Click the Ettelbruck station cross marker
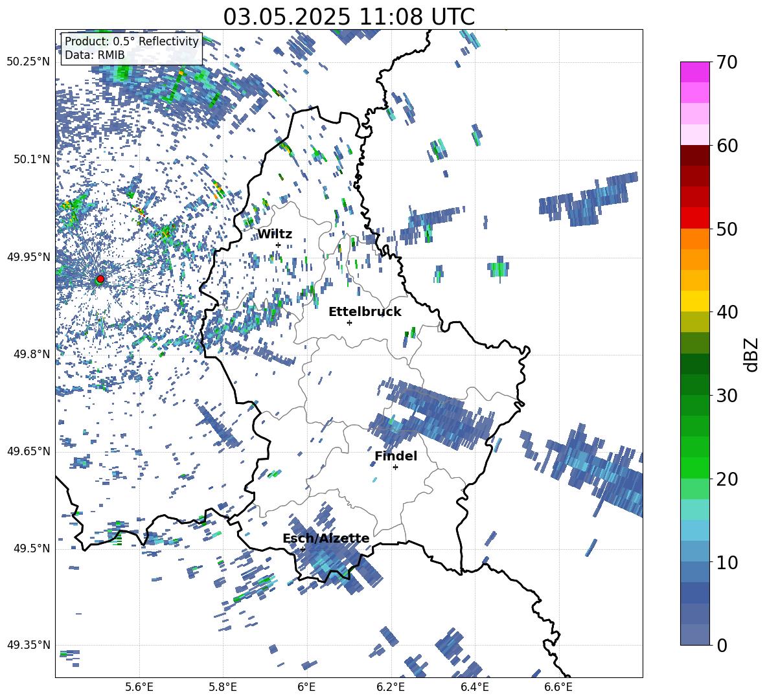Viewport: 767px width, 700px height. [349, 322]
